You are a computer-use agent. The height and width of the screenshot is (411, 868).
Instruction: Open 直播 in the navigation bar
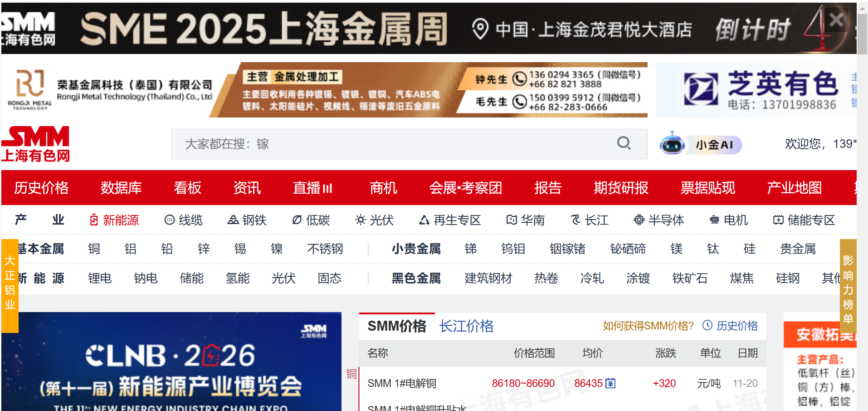click(312, 188)
